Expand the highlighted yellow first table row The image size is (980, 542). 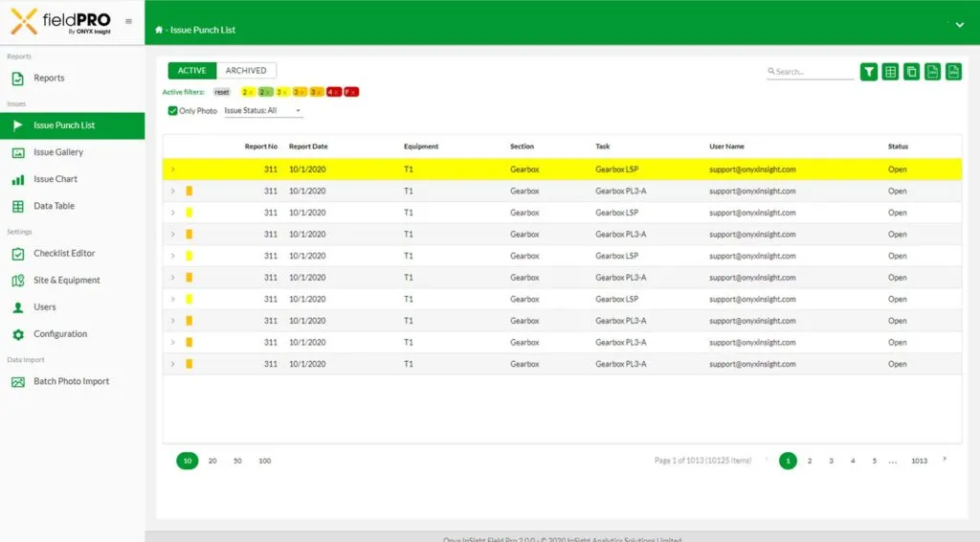coord(173,169)
